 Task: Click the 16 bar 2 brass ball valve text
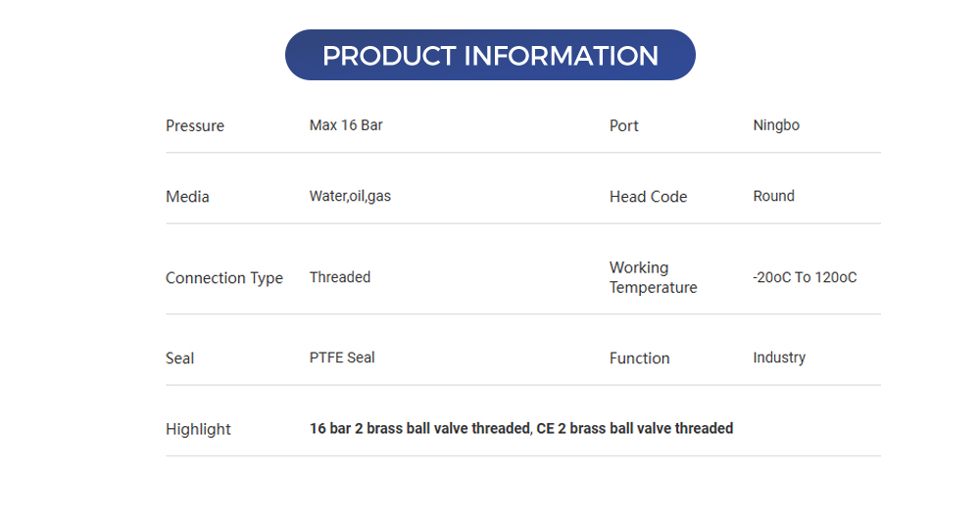click(x=419, y=428)
